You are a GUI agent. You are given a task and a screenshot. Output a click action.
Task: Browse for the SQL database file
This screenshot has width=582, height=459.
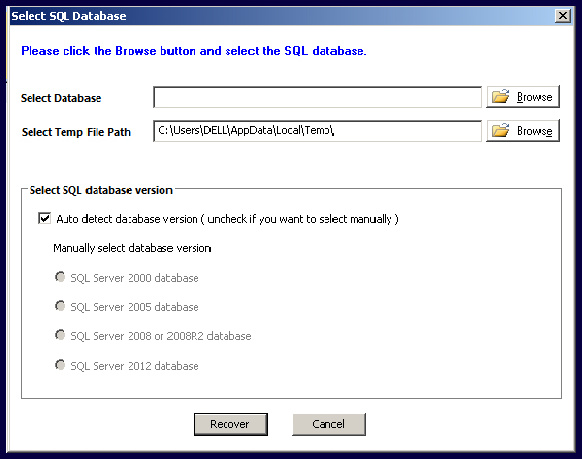[523, 97]
